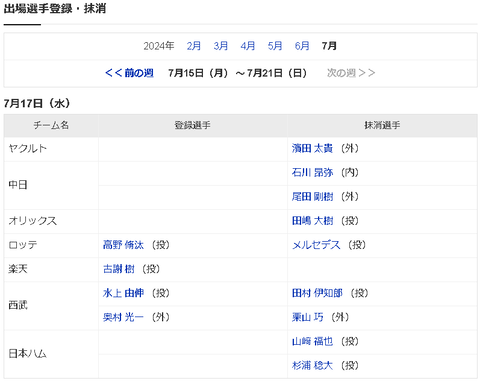Switch to the 3月 month
The height and width of the screenshot is (381, 480).
[x=221, y=46]
